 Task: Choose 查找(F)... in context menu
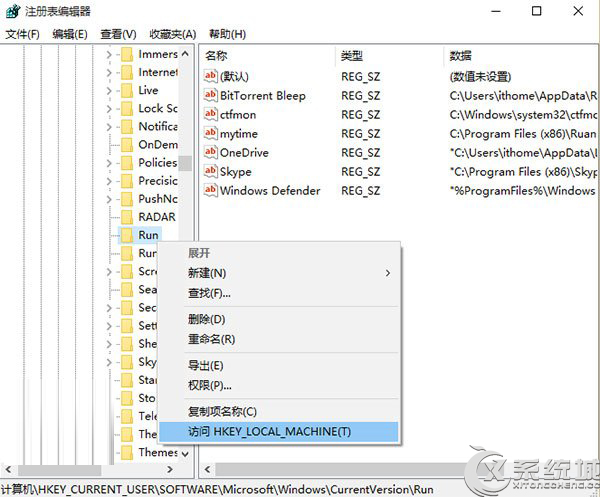point(279,293)
